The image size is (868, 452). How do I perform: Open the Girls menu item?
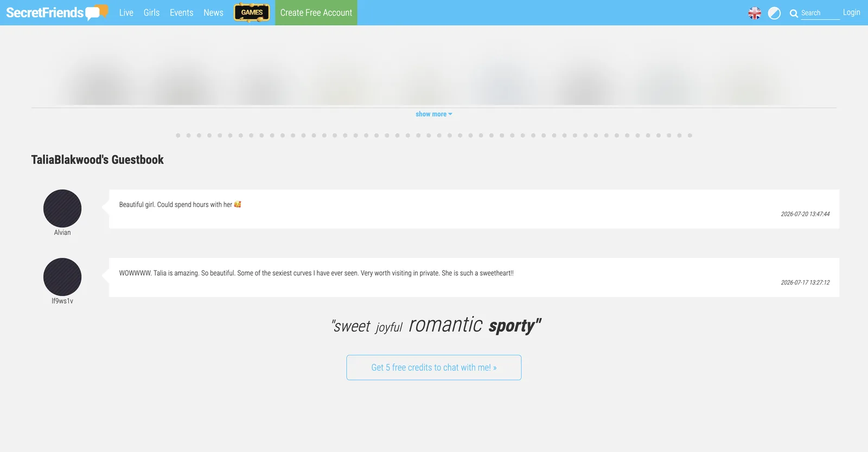coord(151,12)
